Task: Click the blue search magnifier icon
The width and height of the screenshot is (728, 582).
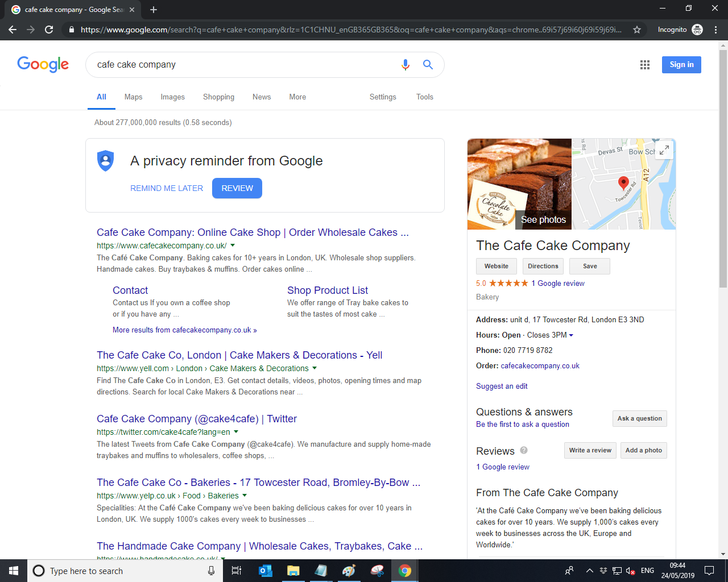Action: pyautogui.click(x=428, y=65)
